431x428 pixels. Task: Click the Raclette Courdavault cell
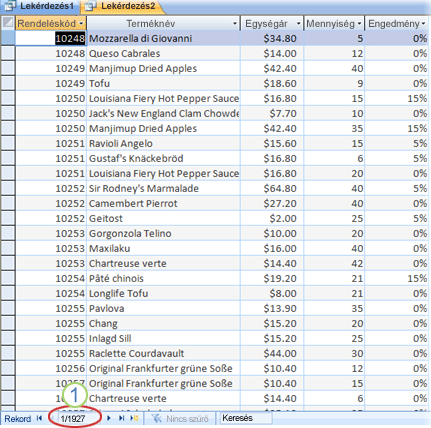point(163,353)
